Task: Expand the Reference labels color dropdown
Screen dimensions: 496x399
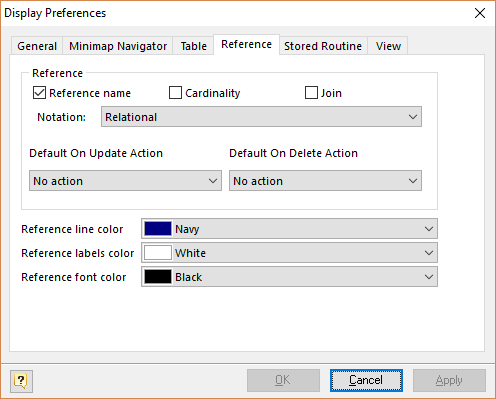Action: tap(289, 253)
